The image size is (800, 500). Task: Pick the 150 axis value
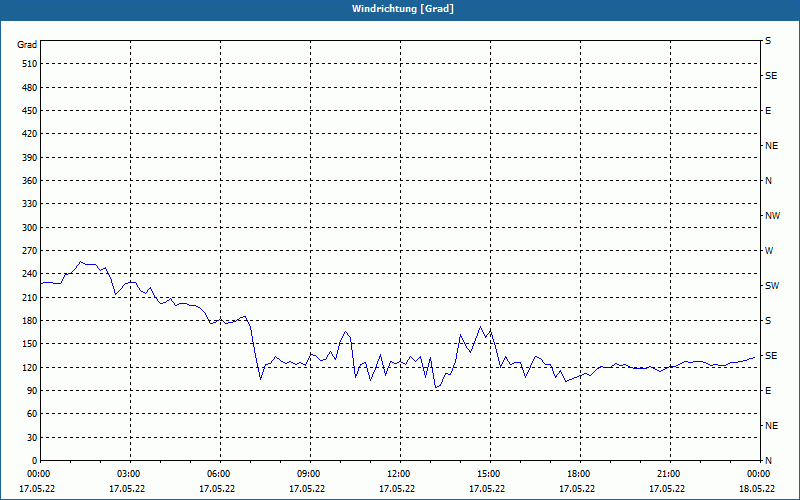pyautogui.click(x=30, y=344)
